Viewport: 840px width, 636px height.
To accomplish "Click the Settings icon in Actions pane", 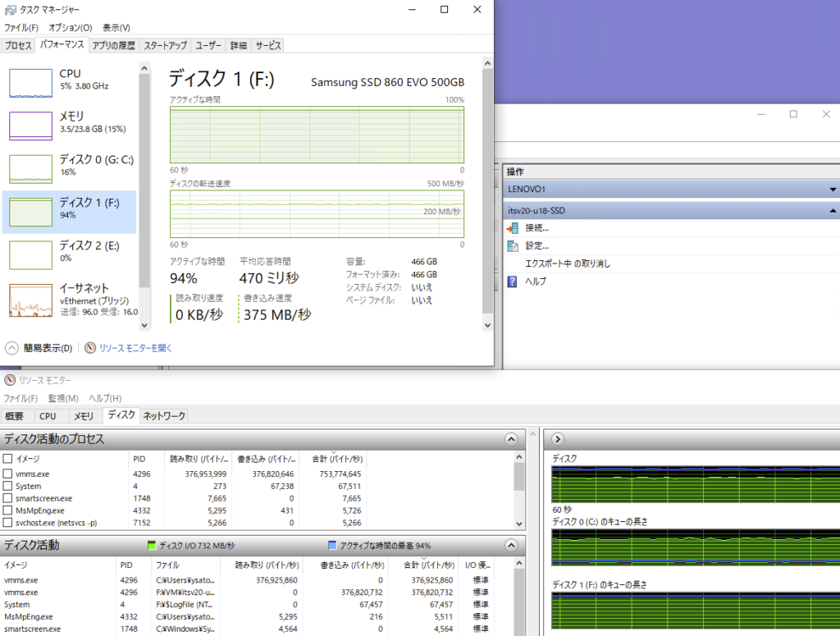I will [x=513, y=245].
